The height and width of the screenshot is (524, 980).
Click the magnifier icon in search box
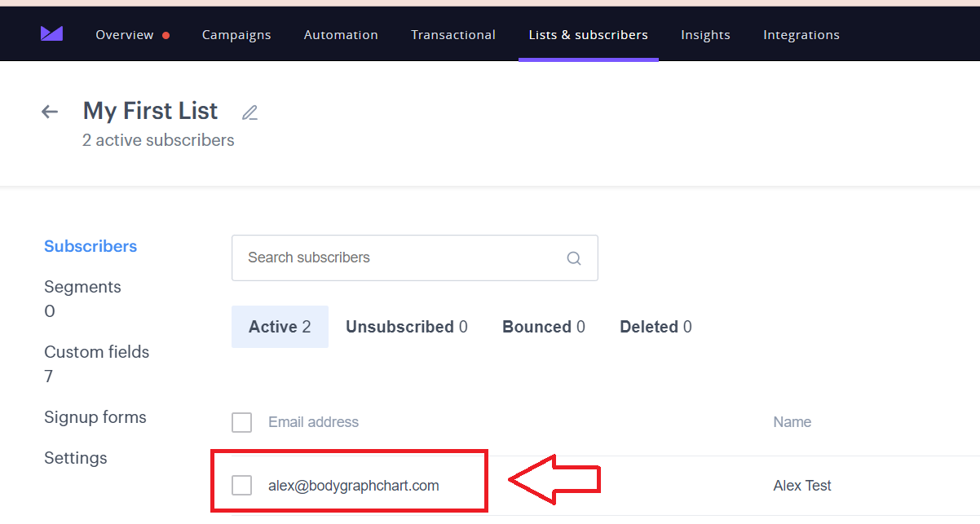[x=574, y=258]
